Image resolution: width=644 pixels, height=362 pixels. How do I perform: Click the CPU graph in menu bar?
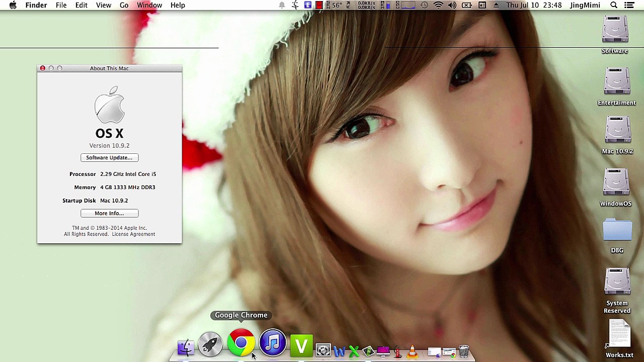pos(408,5)
